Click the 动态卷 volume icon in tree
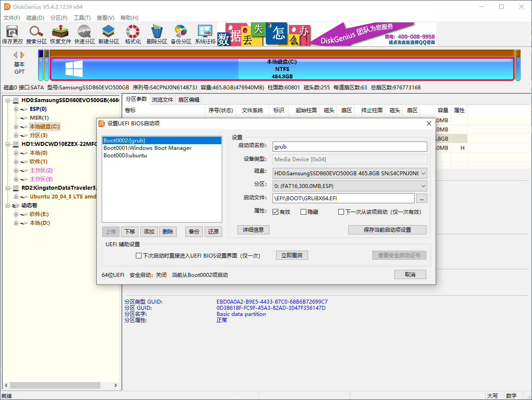 pos(16,205)
